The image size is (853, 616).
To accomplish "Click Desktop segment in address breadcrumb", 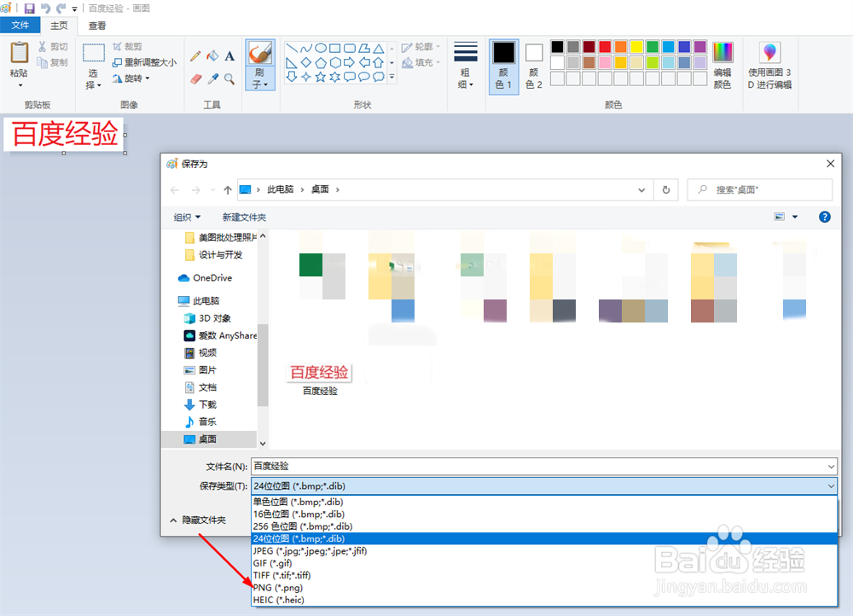I will tap(320, 189).
